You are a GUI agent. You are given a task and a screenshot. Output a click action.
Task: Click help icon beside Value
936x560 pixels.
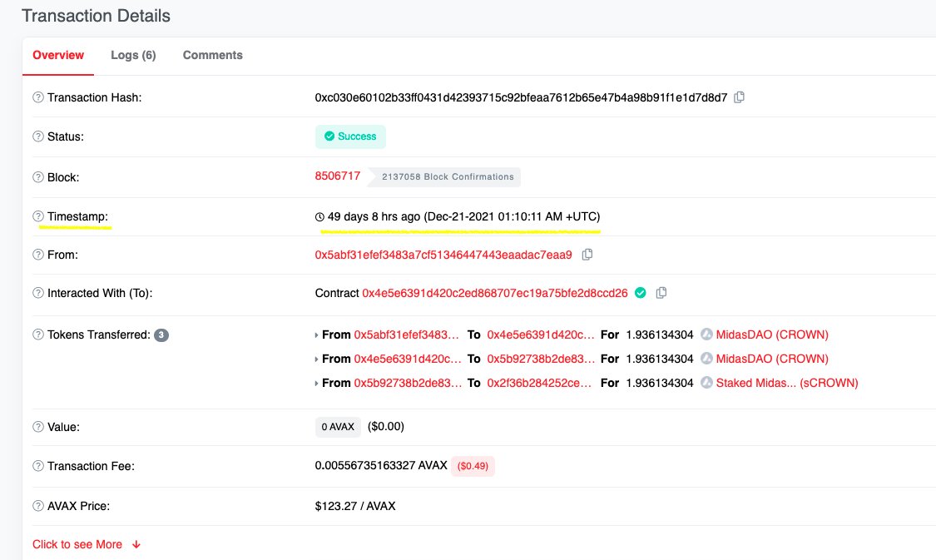[x=38, y=427]
